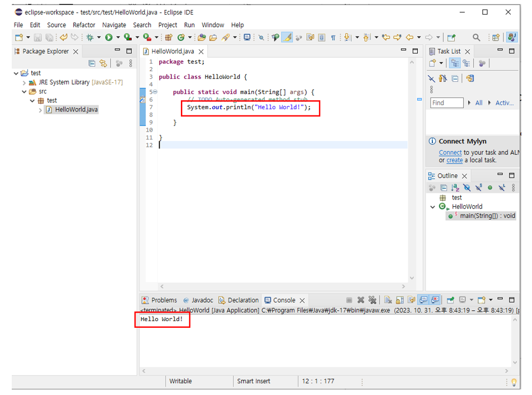The image size is (532, 395).
Task: Click the create local task link
Action: pyautogui.click(x=455, y=160)
